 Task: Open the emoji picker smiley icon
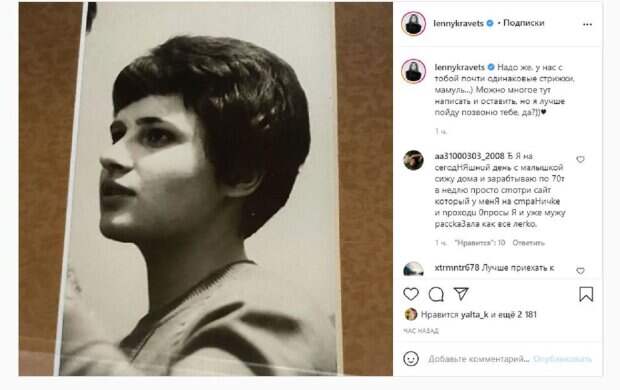(411, 359)
